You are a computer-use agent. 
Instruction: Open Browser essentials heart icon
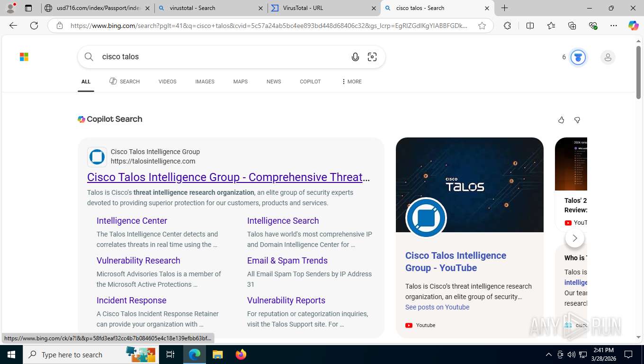pyautogui.click(x=593, y=26)
